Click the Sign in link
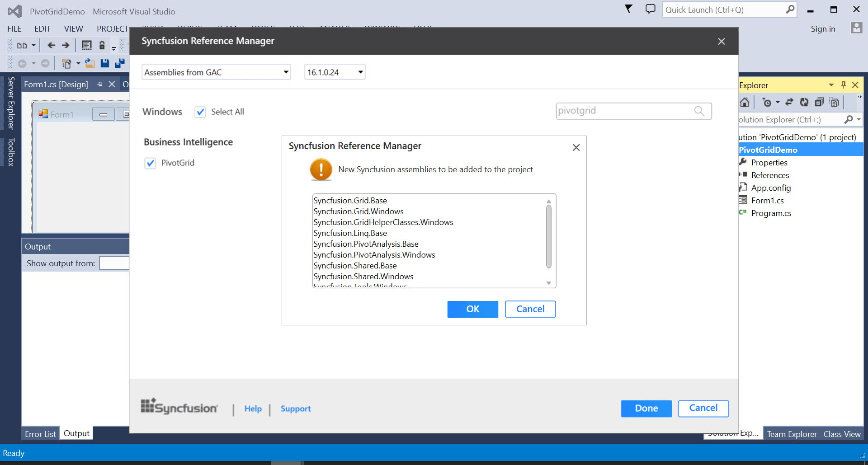 coord(823,29)
